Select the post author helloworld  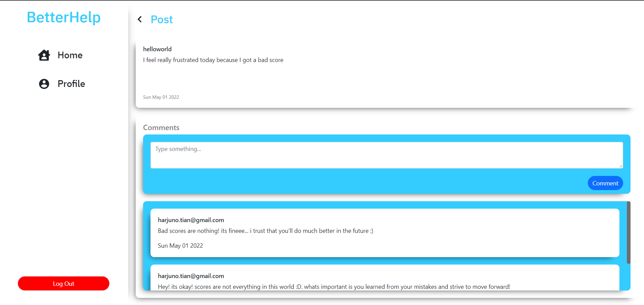157,49
